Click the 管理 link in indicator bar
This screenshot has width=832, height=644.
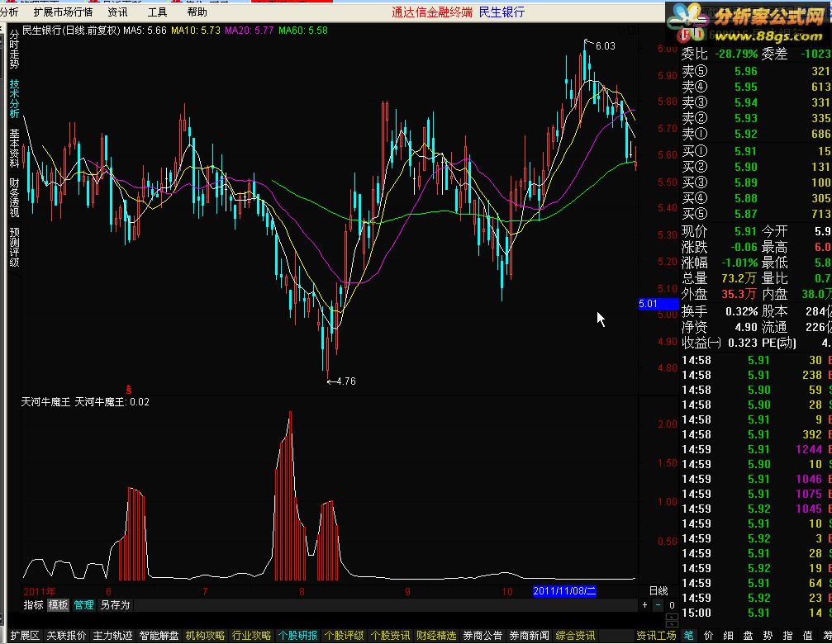(83, 604)
